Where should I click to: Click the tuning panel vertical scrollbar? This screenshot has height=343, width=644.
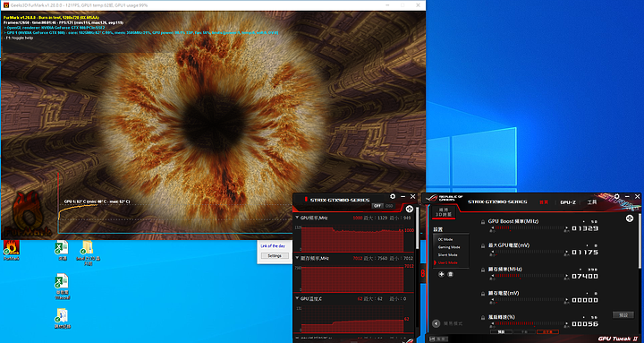point(640,241)
